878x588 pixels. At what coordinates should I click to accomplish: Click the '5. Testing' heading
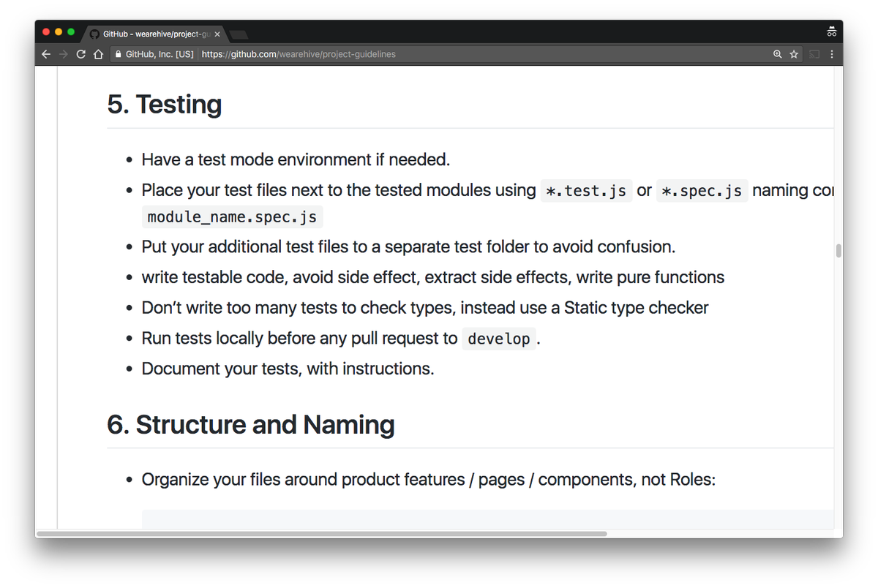pos(165,104)
